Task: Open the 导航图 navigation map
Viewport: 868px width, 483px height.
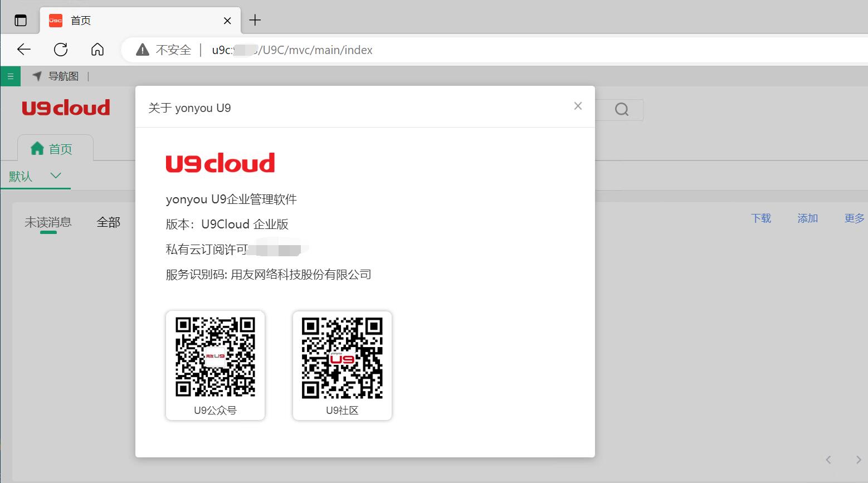Action: 56,76
